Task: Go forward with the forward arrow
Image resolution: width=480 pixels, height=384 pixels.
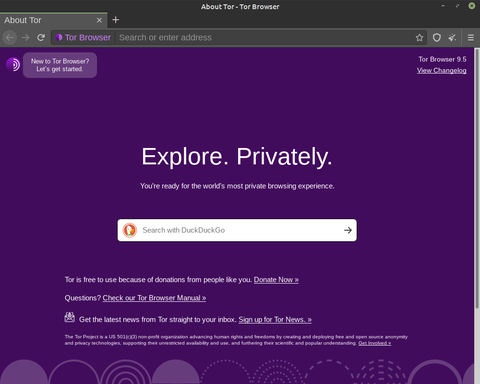Action: 25,38
